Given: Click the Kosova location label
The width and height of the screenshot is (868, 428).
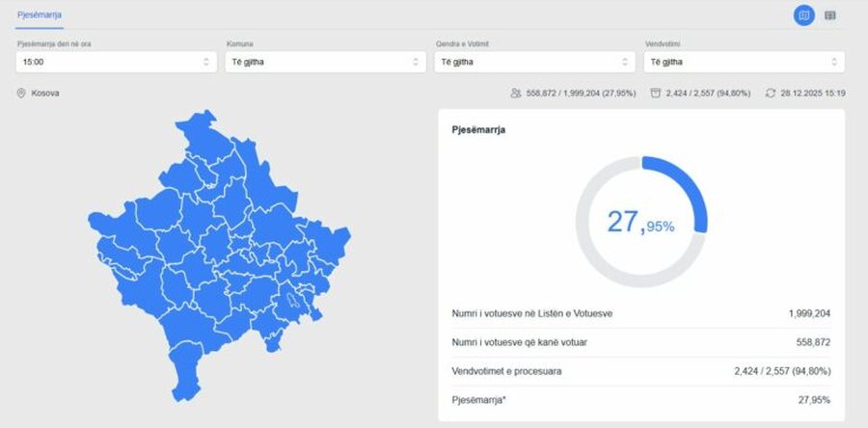Looking at the screenshot, I should [45, 93].
